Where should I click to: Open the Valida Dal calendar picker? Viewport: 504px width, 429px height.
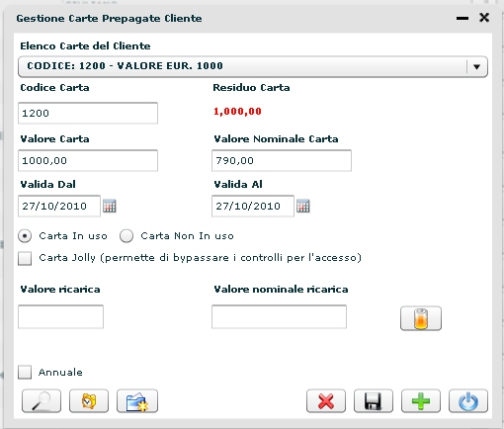click(x=110, y=207)
